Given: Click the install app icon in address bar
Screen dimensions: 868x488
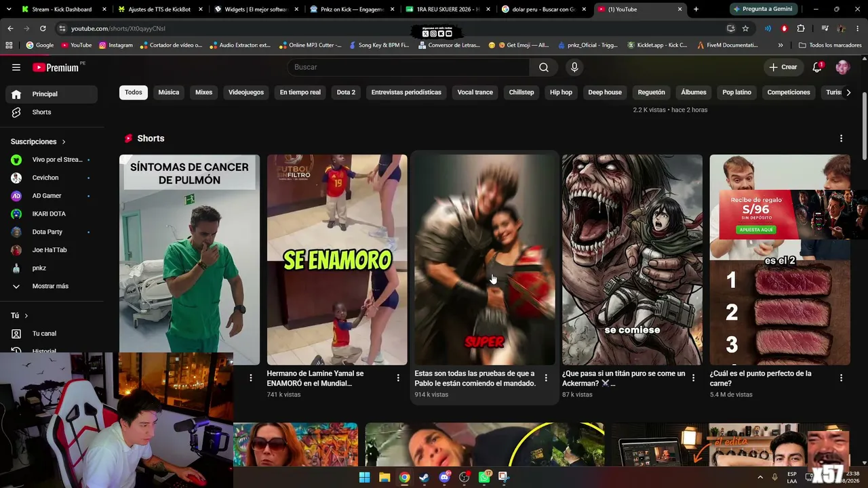Looking at the screenshot, I should coord(730,28).
